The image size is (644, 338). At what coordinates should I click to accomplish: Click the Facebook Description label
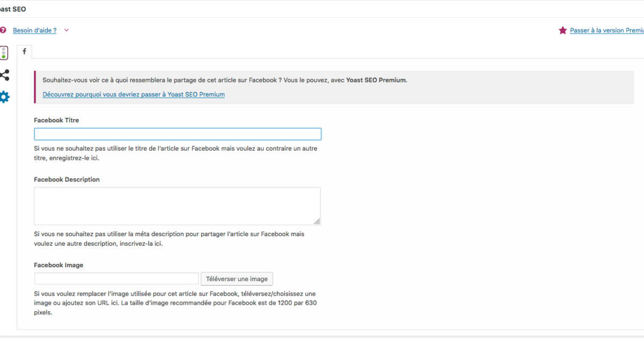pos(67,180)
